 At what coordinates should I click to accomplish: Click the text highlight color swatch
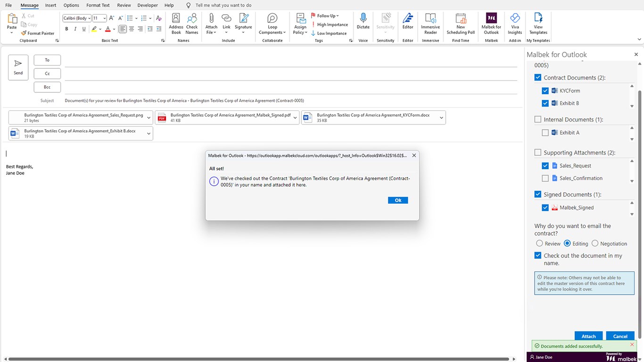point(94,29)
